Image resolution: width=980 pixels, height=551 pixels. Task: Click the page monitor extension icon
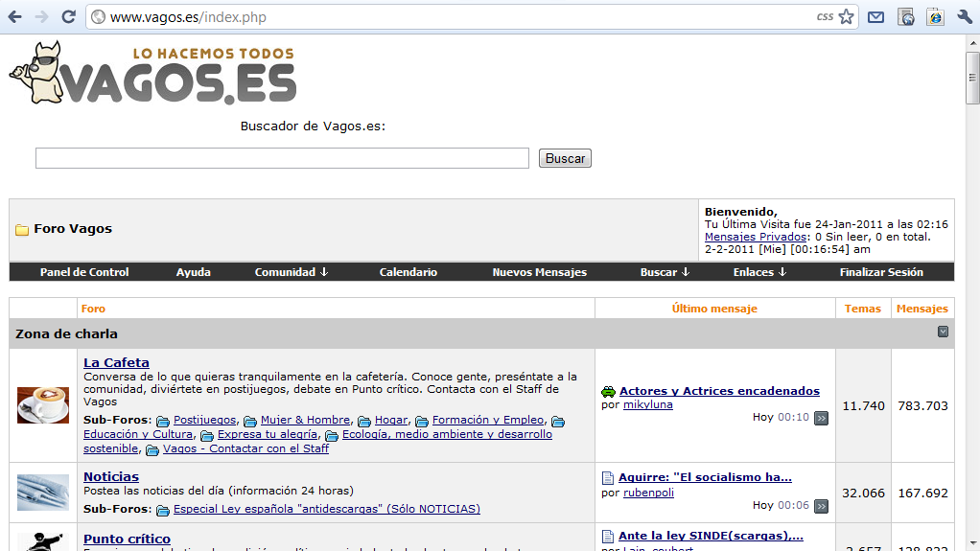(905, 17)
